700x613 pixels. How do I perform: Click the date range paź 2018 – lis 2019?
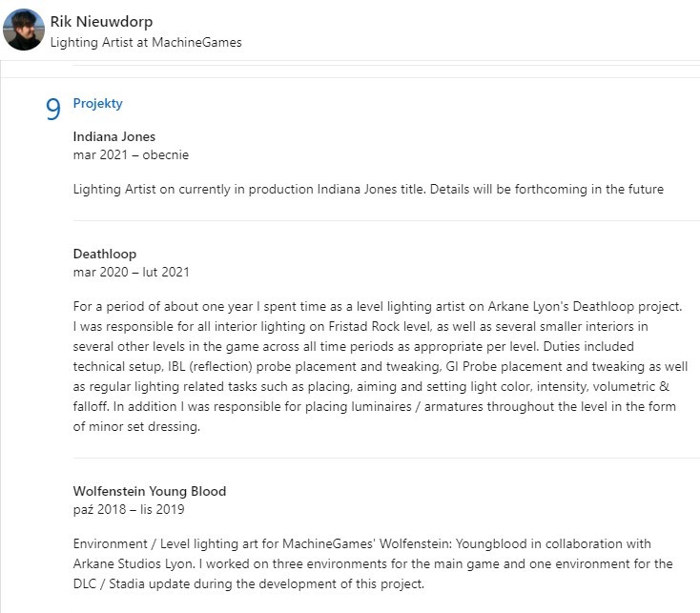128,509
